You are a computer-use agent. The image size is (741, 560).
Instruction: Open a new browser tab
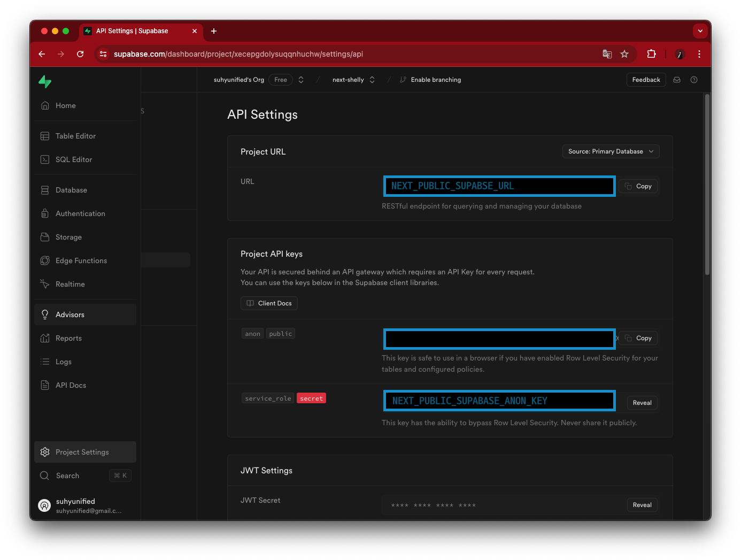tap(214, 31)
